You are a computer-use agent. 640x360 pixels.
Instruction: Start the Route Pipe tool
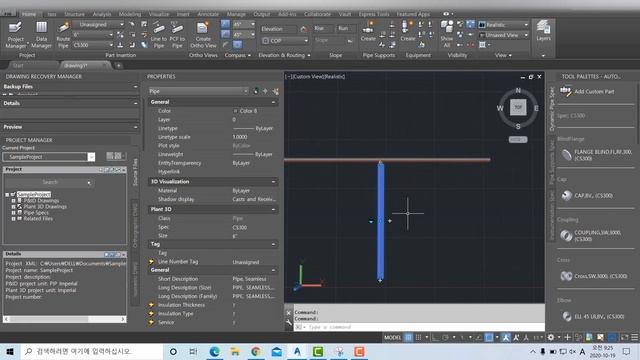(63, 35)
